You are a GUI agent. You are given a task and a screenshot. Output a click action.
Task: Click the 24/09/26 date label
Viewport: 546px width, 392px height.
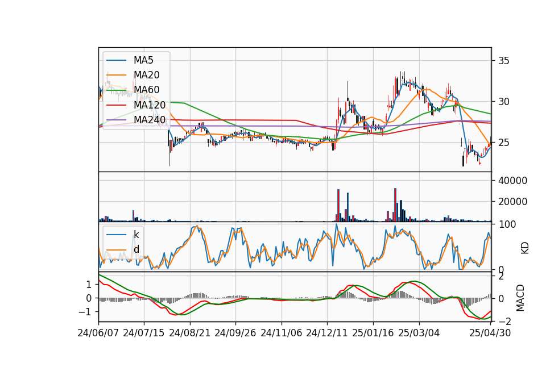point(235,333)
